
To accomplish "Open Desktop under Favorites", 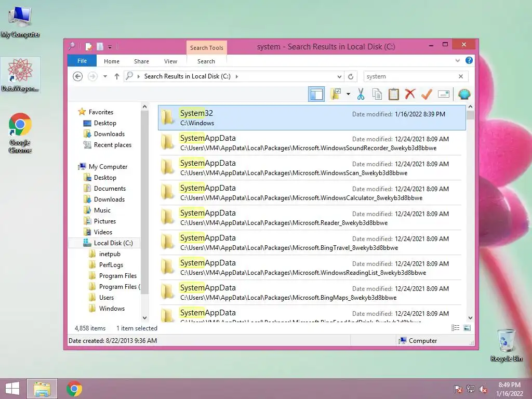I will pos(105,123).
